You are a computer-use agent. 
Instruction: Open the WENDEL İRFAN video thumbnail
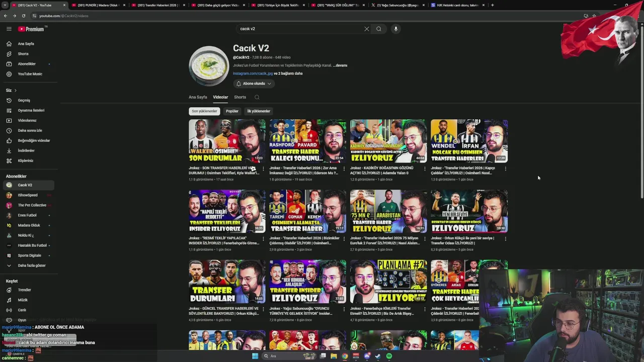point(469,141)
